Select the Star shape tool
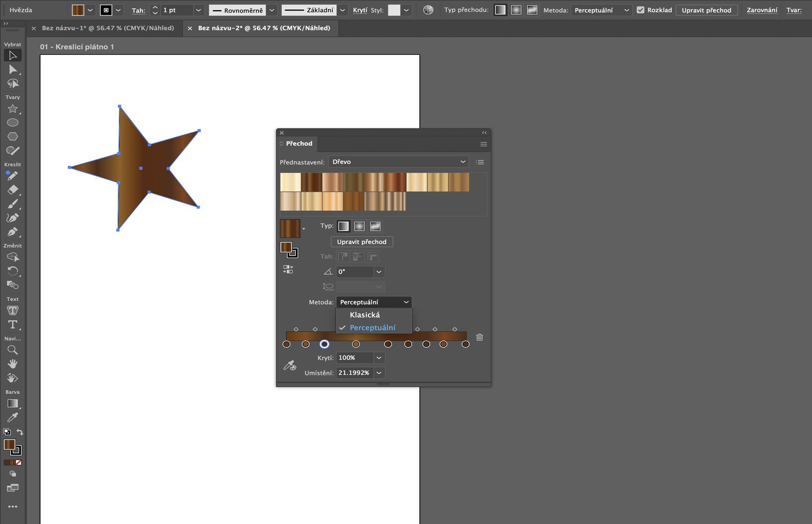812x524 pixels. click(x=13, y=109)
